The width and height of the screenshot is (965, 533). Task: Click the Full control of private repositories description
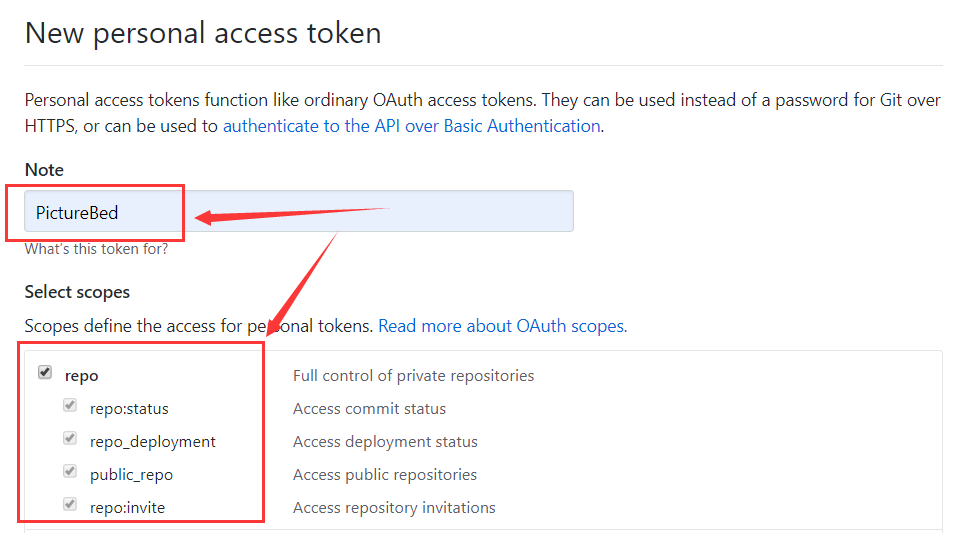[413, 376]
